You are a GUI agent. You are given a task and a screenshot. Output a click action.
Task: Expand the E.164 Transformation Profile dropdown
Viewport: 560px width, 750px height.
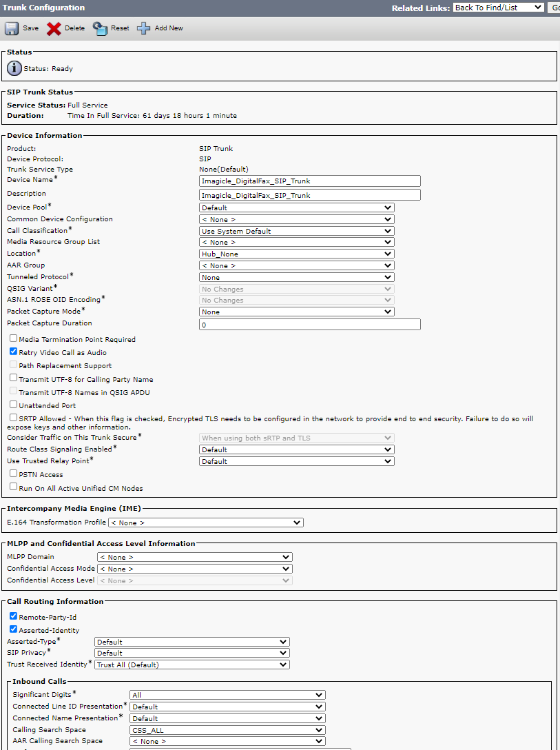pyautogui.click(x=205, y=523)
